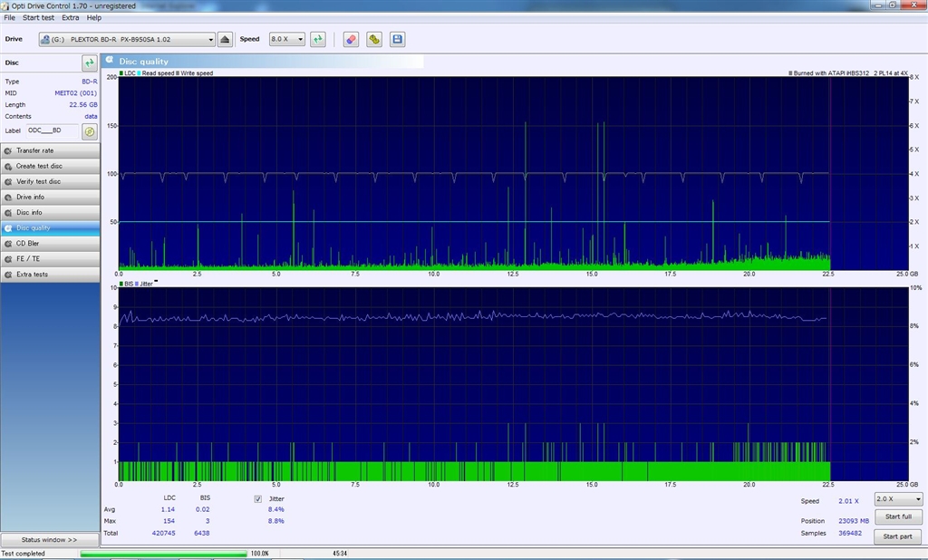The image size is (928, 560).
Task: Click the erase disc icon
Action: pos(351,39)
